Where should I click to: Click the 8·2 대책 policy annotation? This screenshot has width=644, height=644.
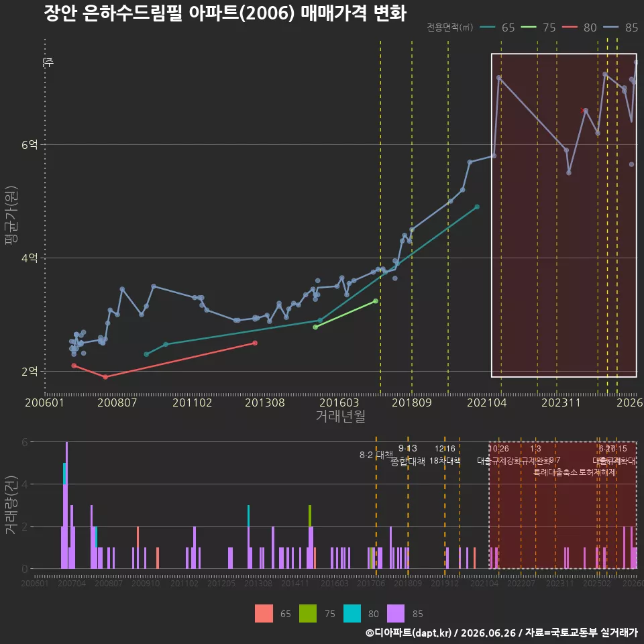click(376, 455)
